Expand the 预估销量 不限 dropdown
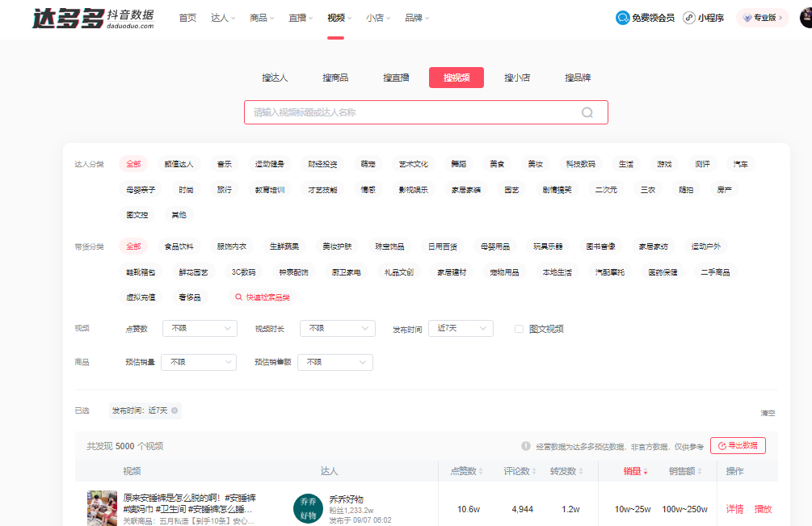This screenshot has height=526, width=812. pos(199,362)
